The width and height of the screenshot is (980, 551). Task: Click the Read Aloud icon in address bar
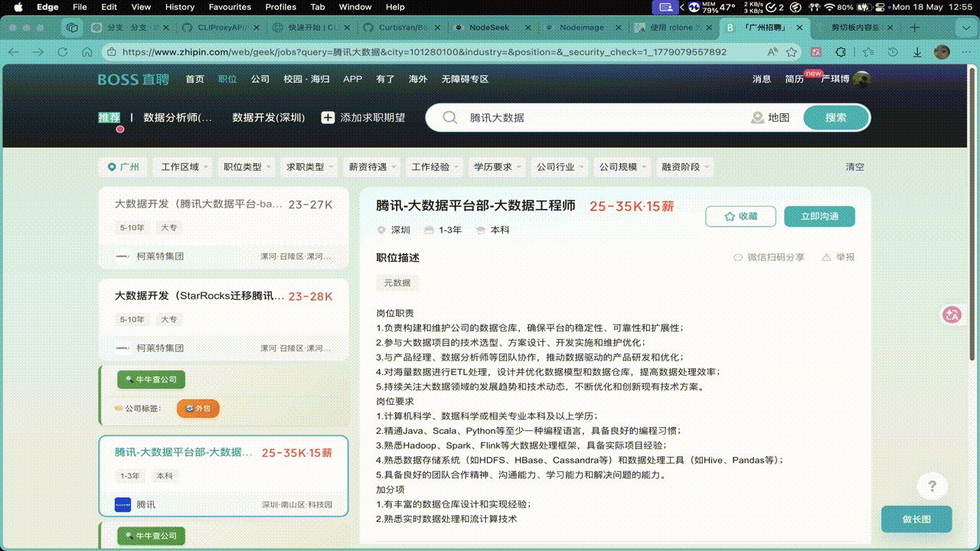pyautogui.click(x=773, y=52)
